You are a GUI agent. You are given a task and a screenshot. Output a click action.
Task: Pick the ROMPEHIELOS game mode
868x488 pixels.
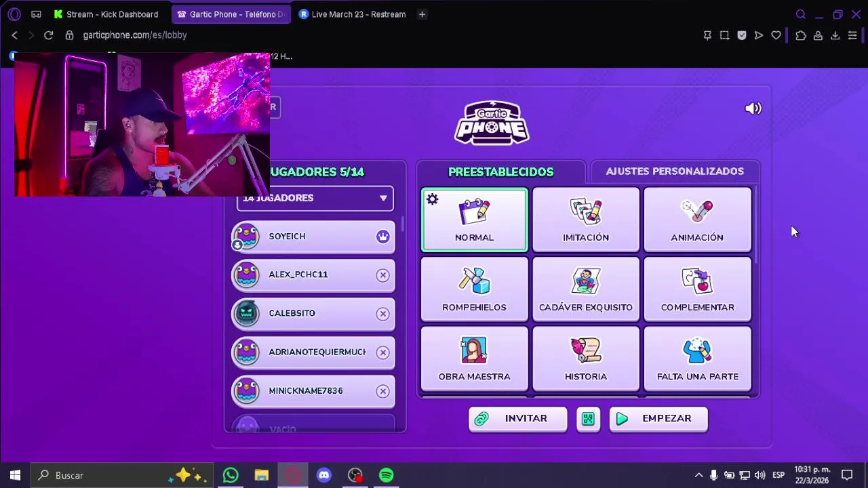[x=474, y=289]
